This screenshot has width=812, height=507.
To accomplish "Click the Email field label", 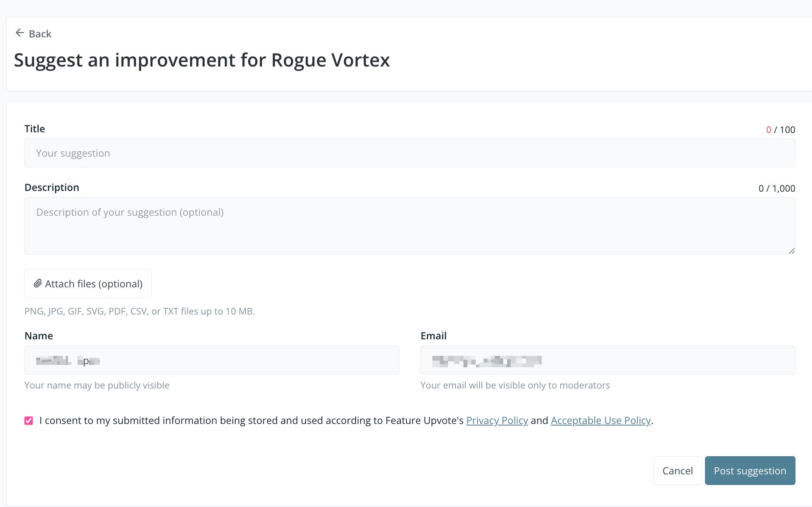I will coord(434,336).
